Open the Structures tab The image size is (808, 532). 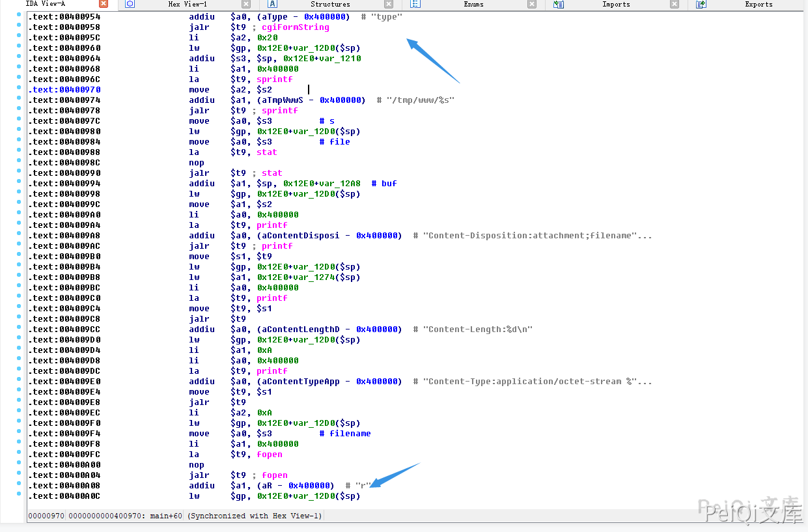[330, 4]
